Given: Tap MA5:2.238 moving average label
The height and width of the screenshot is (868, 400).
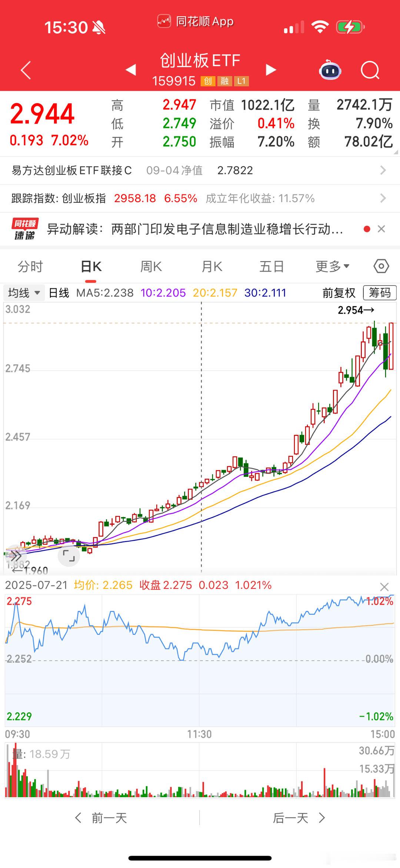Looking at the screenshot, I should (105, 293).
